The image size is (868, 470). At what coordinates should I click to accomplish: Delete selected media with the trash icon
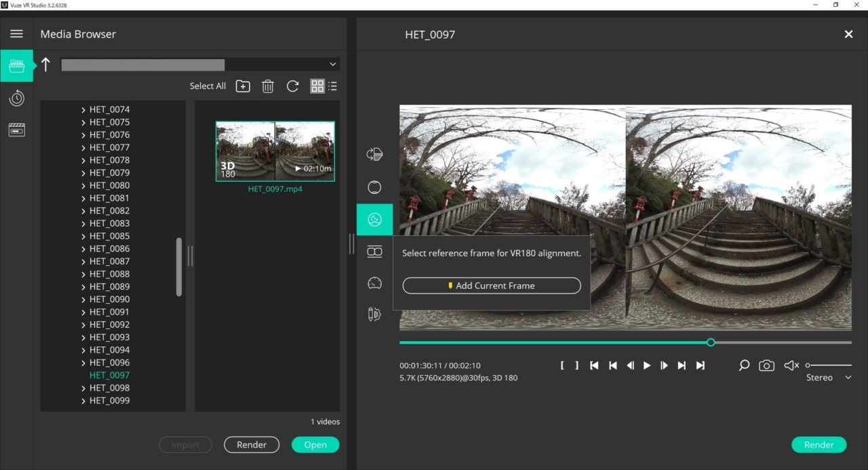268,86
